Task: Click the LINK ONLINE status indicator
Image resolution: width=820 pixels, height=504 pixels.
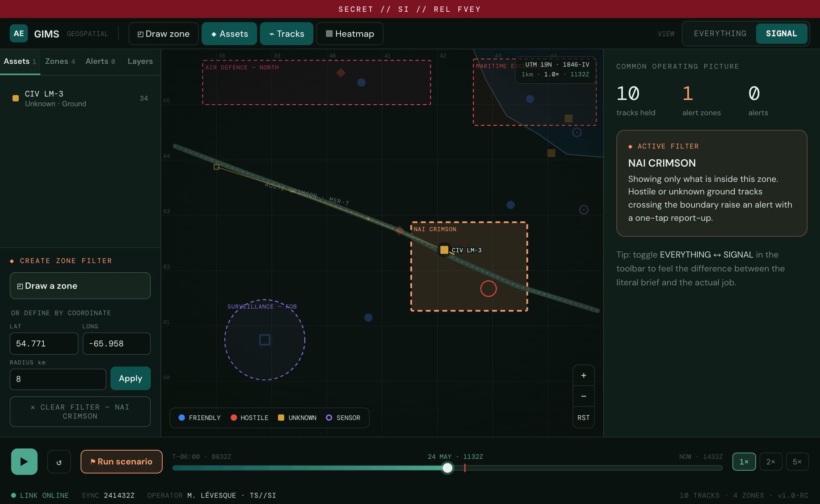Action: coord(40,495)
